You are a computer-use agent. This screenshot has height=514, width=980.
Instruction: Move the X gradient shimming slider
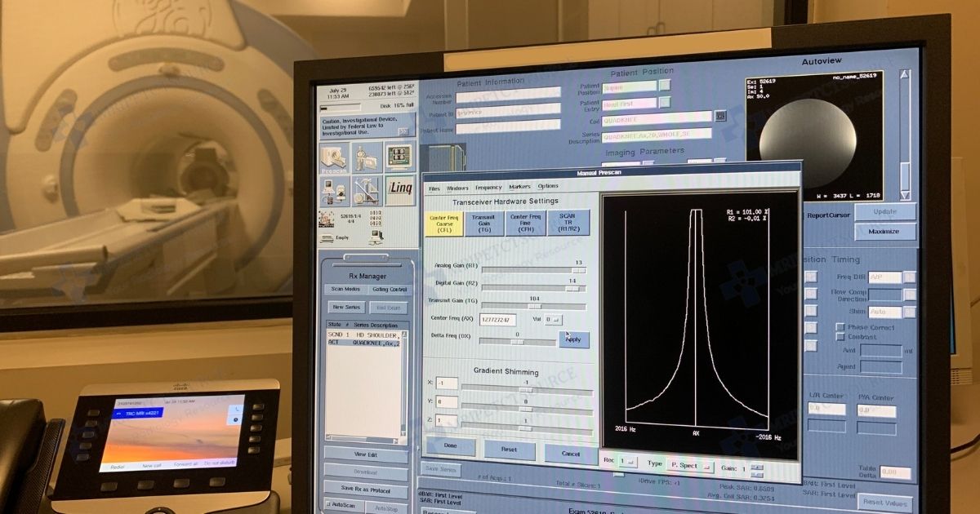(x=528, y=391)
